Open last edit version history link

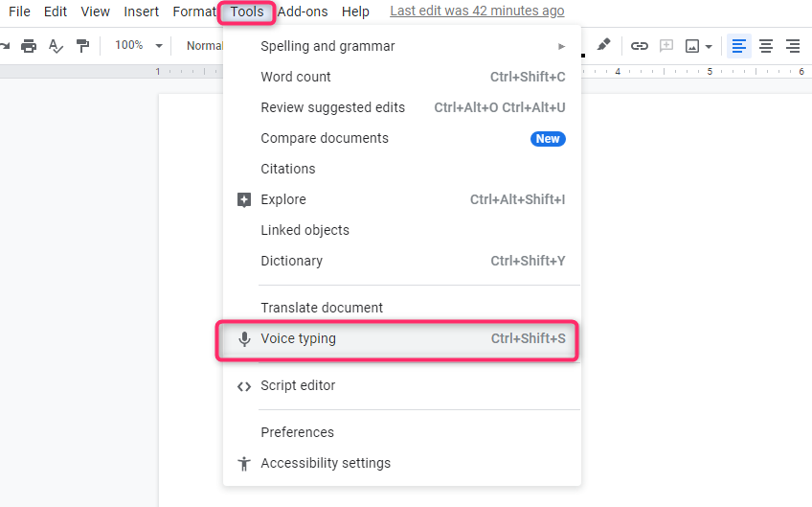pos(477,11)
